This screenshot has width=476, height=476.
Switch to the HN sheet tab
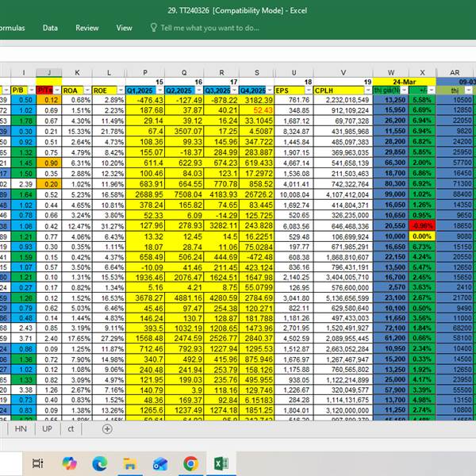pyautogui.click(x=21, y=429)
